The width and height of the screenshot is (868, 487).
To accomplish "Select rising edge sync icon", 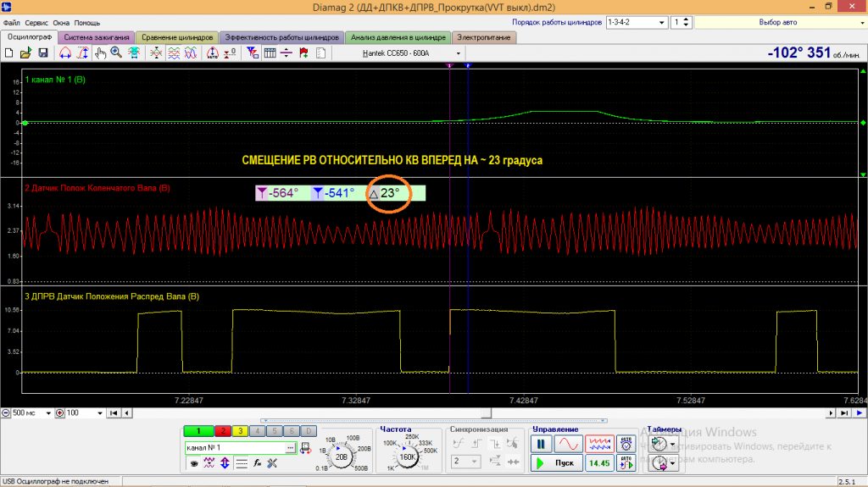I will pyautogui.click(x=477, y=444).
